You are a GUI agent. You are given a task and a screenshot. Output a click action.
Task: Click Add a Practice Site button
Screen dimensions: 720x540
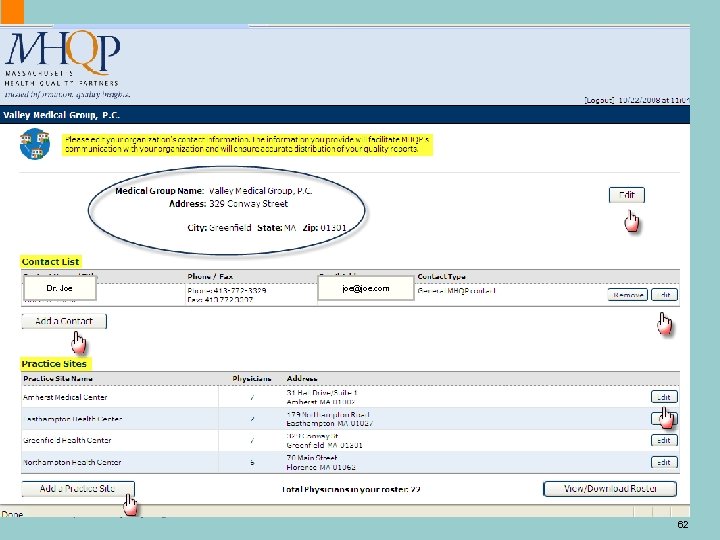pos(78,489)
